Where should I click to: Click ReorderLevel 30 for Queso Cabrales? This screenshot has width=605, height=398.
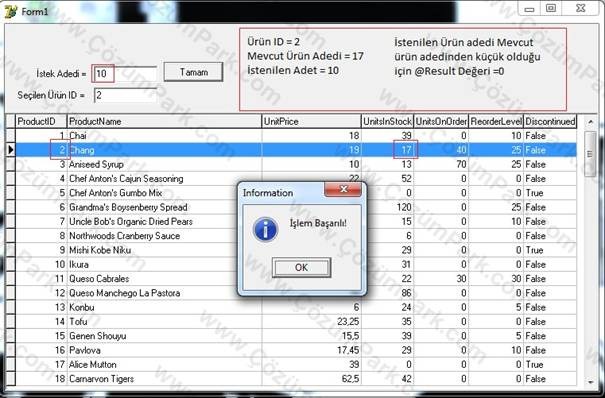496,278
